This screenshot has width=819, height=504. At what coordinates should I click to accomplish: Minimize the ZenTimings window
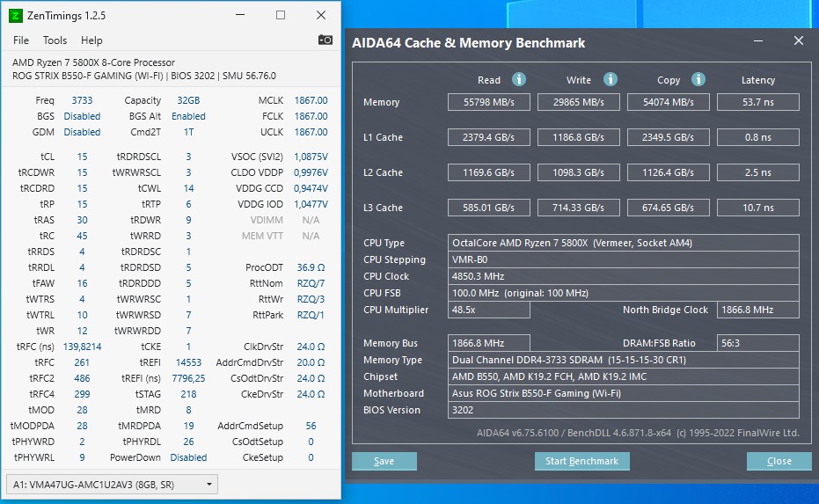click(x=240, y=15)
